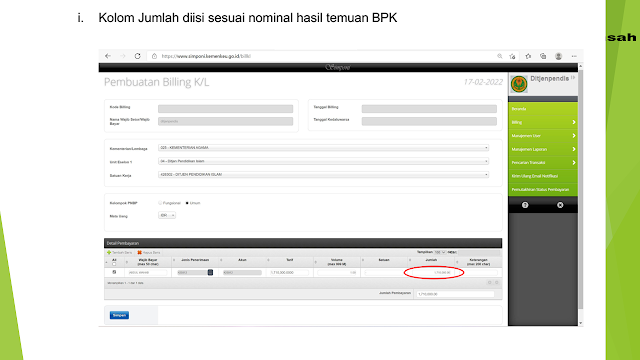Sort by Jumlah column header

431,262
